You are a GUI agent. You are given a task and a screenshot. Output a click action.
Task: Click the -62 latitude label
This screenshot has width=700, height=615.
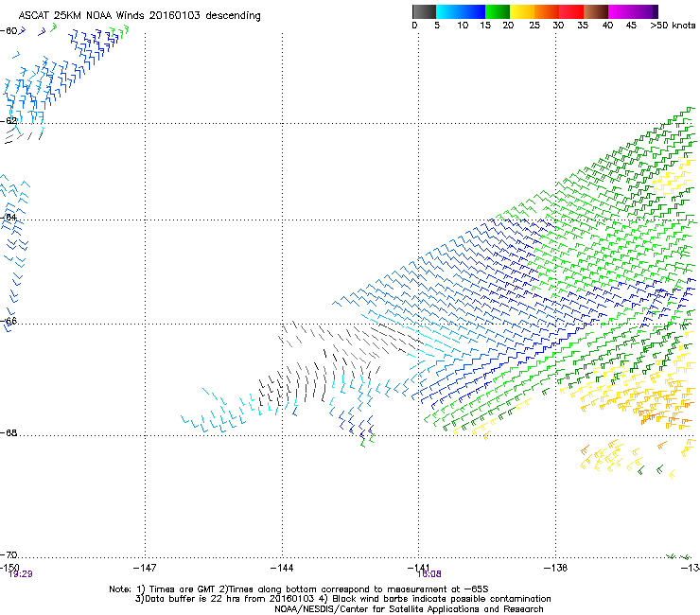coord(9,121)
